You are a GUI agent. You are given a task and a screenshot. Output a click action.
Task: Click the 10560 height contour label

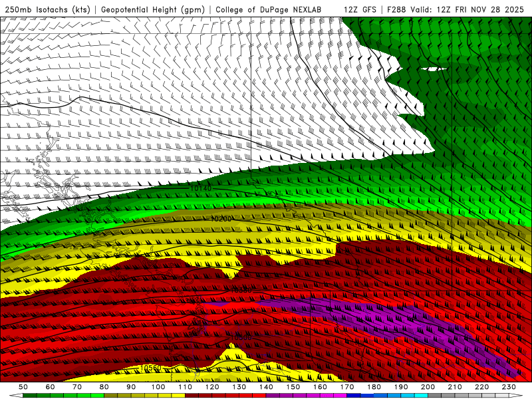(150, 368)
